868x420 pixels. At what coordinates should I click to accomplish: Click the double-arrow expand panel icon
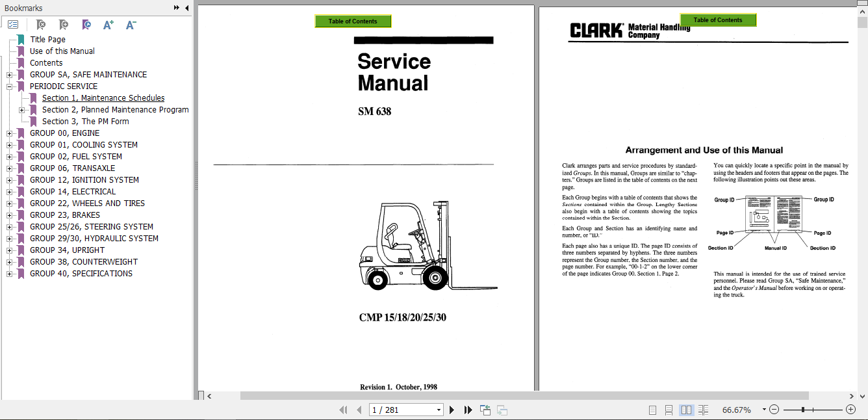pos(177,8)
